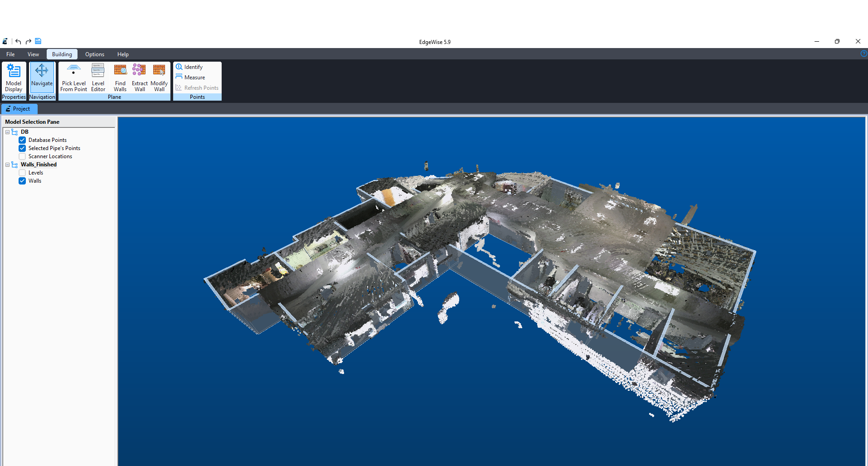This screenshot has width=868, height=466.
Task: Restore down the EdgeWise window
Action: point(837,41)
